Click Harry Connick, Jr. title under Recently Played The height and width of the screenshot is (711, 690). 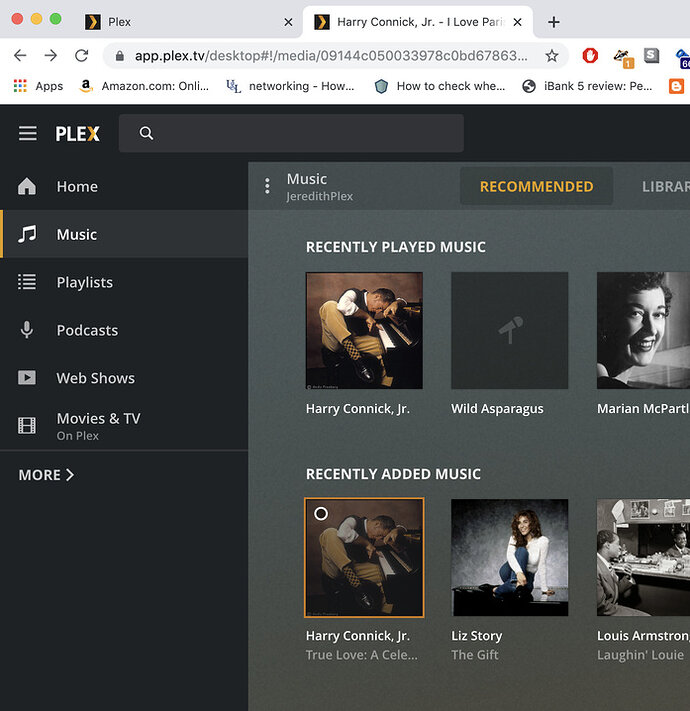pyautogui.click(x=358, y=409)
